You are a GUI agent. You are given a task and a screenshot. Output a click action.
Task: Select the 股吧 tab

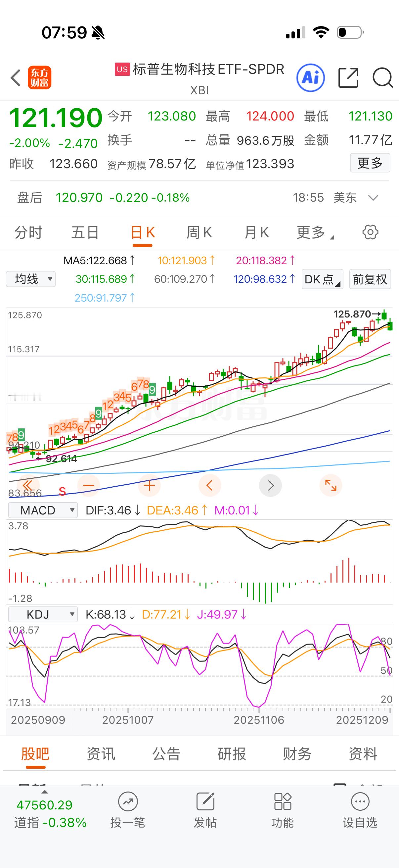tap(35, 754)
